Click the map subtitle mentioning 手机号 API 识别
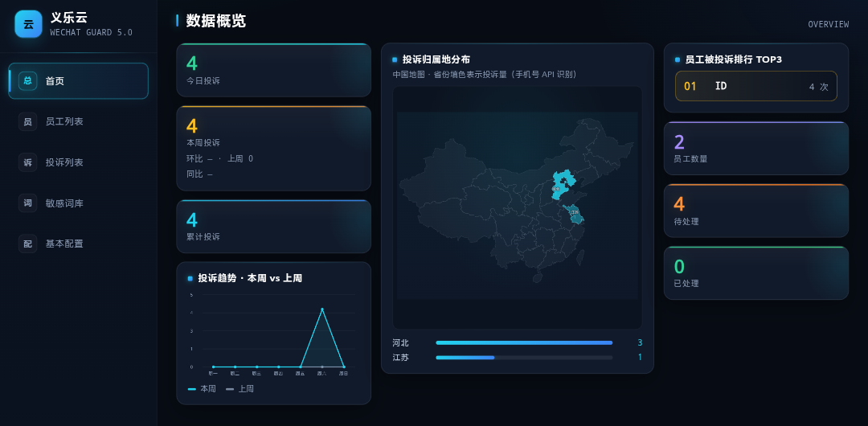Screen dimensions: 868x426 coord(486,74)
